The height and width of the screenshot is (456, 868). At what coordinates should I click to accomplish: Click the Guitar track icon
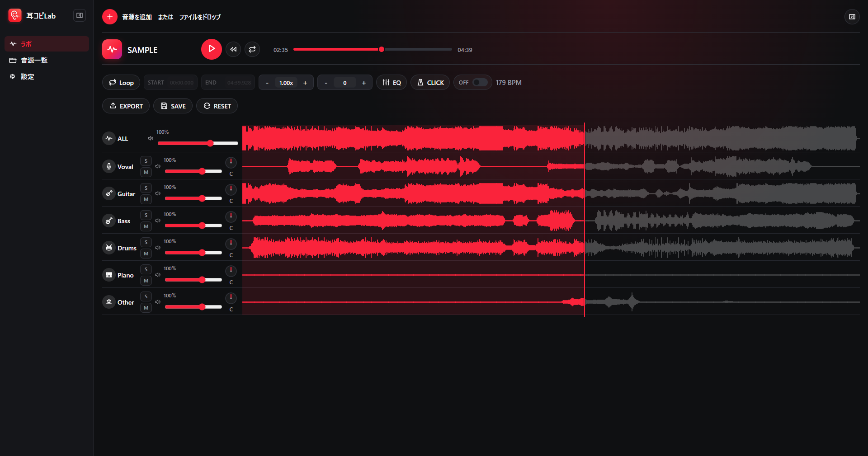coord(109,193)
